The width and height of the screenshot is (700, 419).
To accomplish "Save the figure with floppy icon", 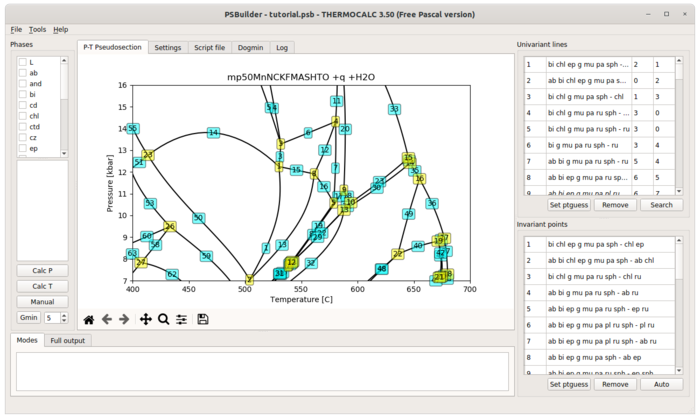I will (x=203, y=319).
